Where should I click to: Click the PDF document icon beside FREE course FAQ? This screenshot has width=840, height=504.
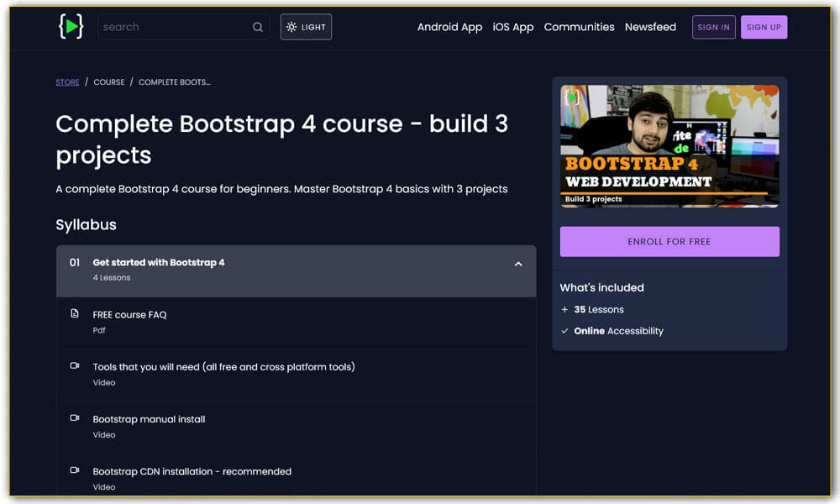coord(75,313)
